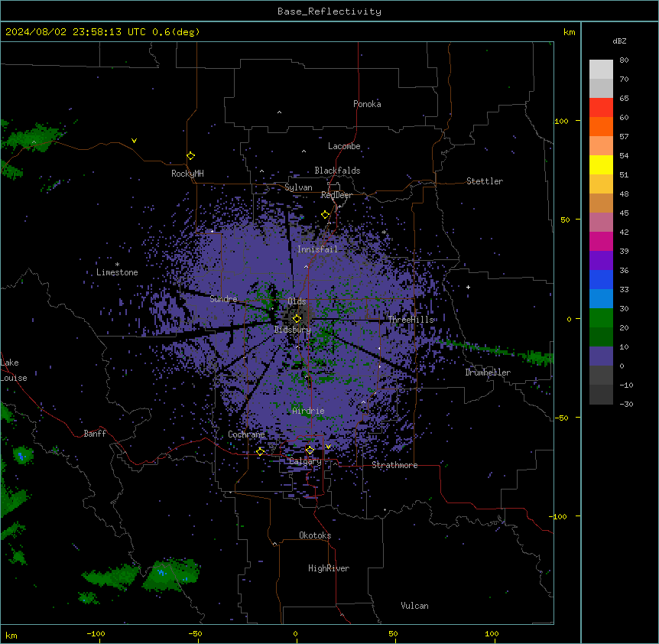Click the -50 tick label on bottom axis
Viewport: 659px width, 644px height.
point(195,633)
